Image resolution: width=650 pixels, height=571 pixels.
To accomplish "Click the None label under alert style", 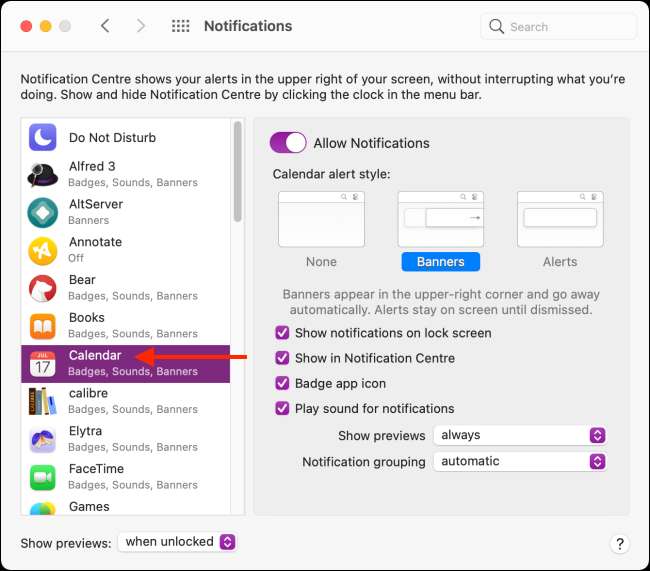I will [x=321, y=262].
